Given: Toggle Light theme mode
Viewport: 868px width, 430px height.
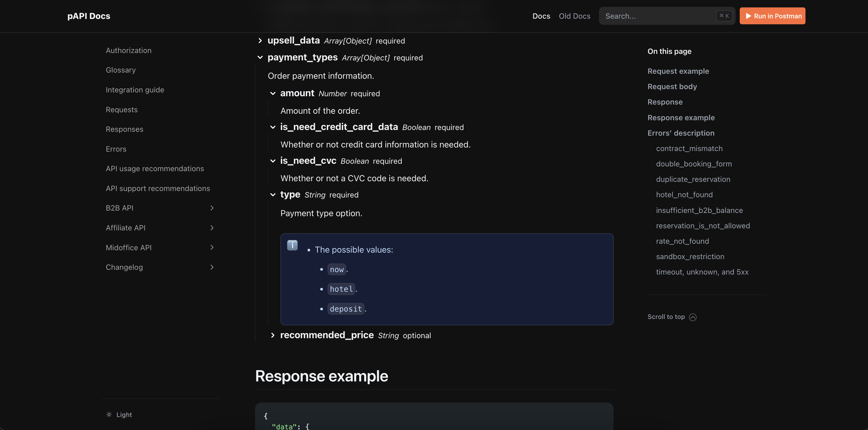Looking at the screenshot, I should point(124,415).
